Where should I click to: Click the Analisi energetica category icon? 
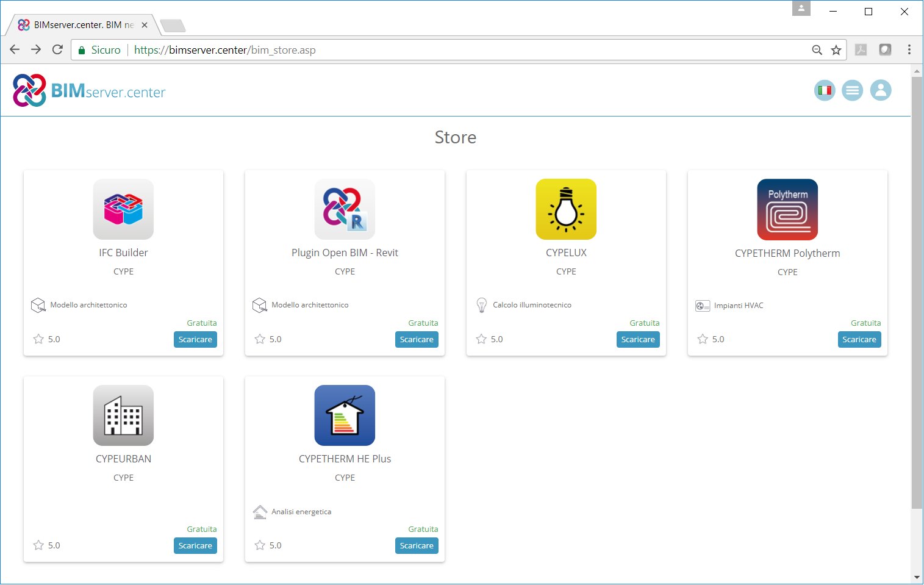(260, 512)
